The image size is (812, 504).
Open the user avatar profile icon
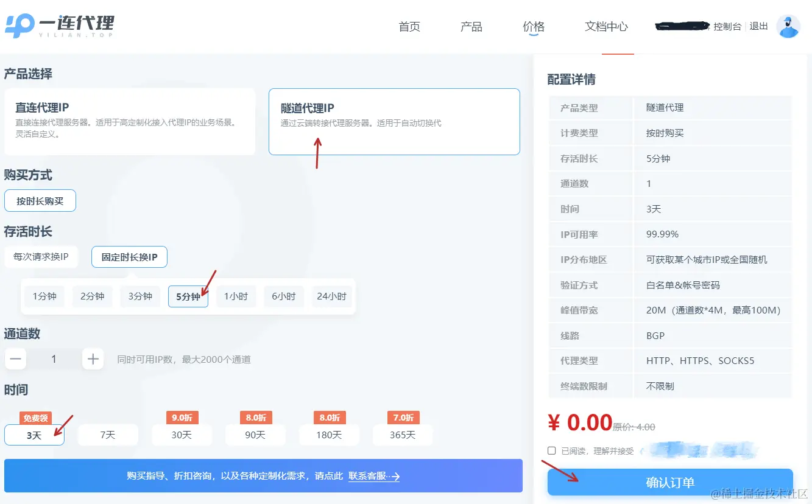tap(788, 26)
